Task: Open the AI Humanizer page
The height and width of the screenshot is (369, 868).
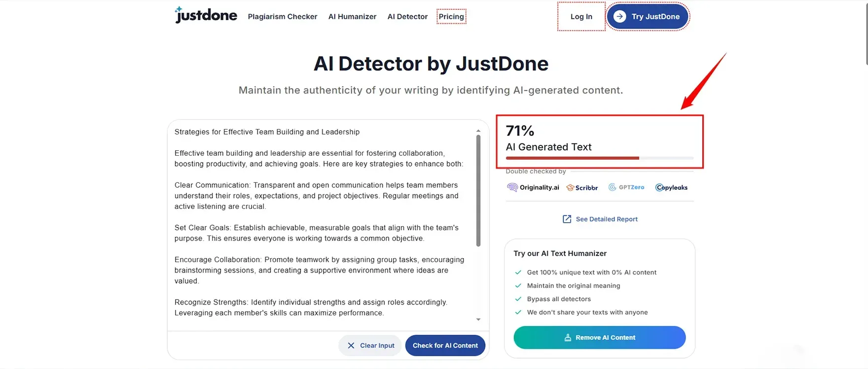Action: 352,17
